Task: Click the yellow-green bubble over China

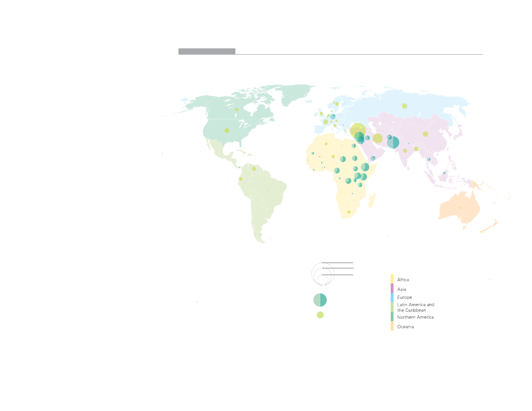Action: 426,134
